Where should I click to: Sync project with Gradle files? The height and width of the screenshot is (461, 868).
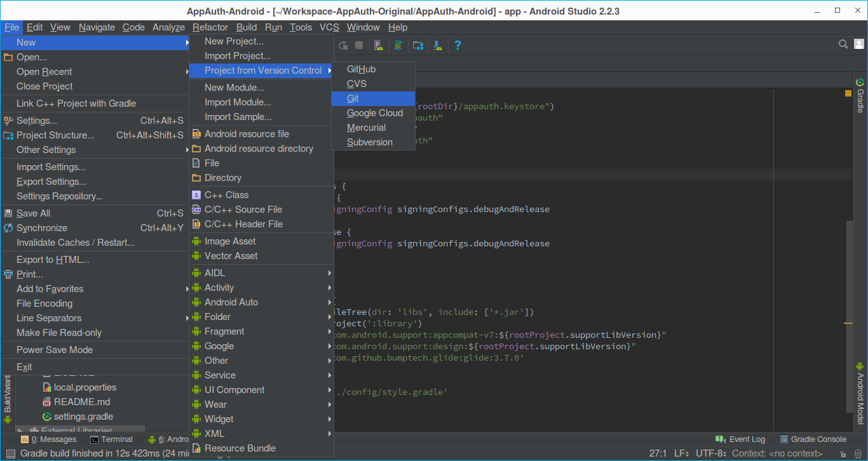coord(398,45)
